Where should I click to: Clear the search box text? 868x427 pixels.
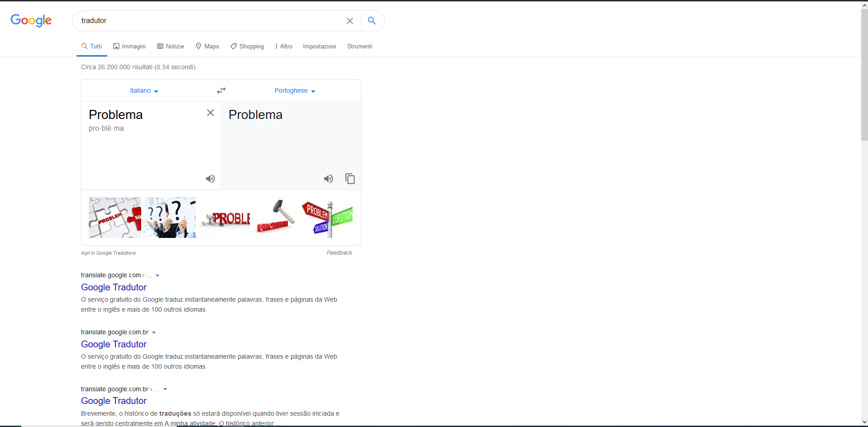tap(350, 21)
